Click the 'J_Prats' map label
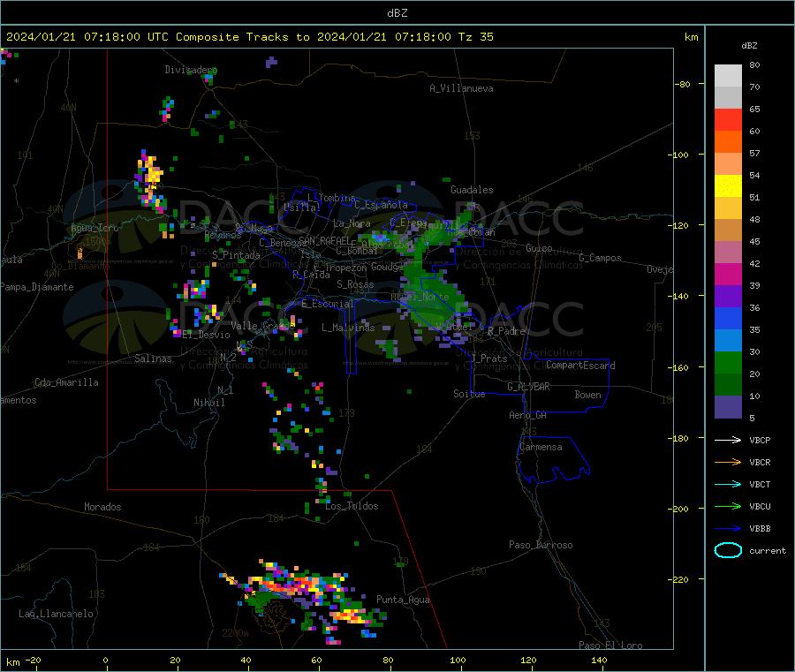795x672 pixels. [488, 359]
